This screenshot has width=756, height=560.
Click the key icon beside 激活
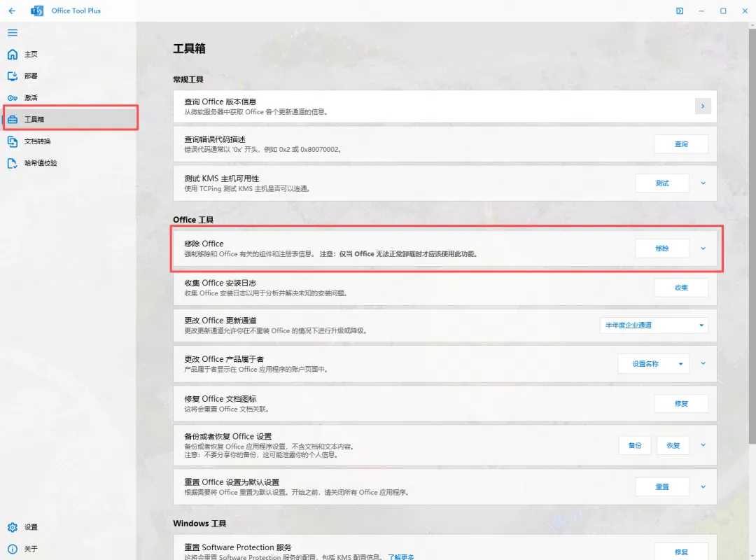[13, 98]
